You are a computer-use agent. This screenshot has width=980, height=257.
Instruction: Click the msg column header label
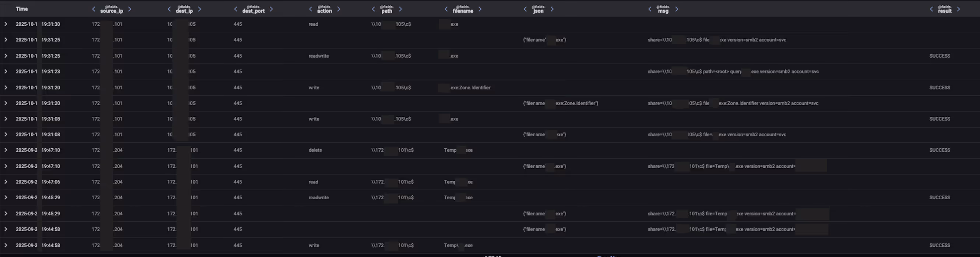(x=663, y=9)
